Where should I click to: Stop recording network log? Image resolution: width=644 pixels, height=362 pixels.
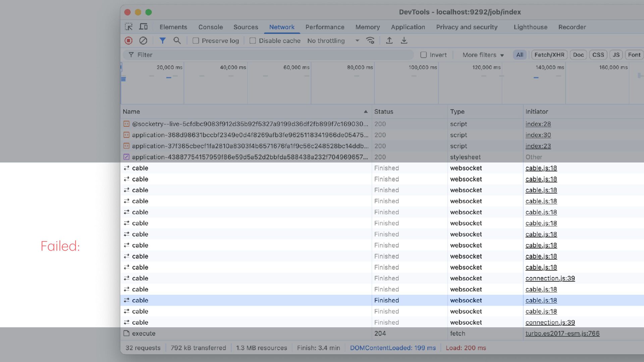pyautogui.click(x=128, y=41)
